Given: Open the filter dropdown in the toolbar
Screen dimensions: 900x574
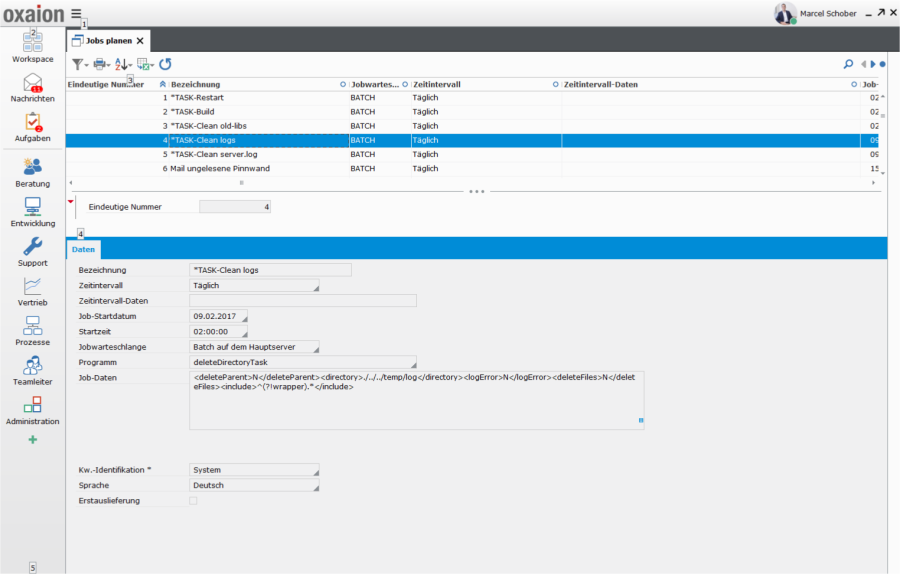Looking at the screenshot, I should (80, 64).
